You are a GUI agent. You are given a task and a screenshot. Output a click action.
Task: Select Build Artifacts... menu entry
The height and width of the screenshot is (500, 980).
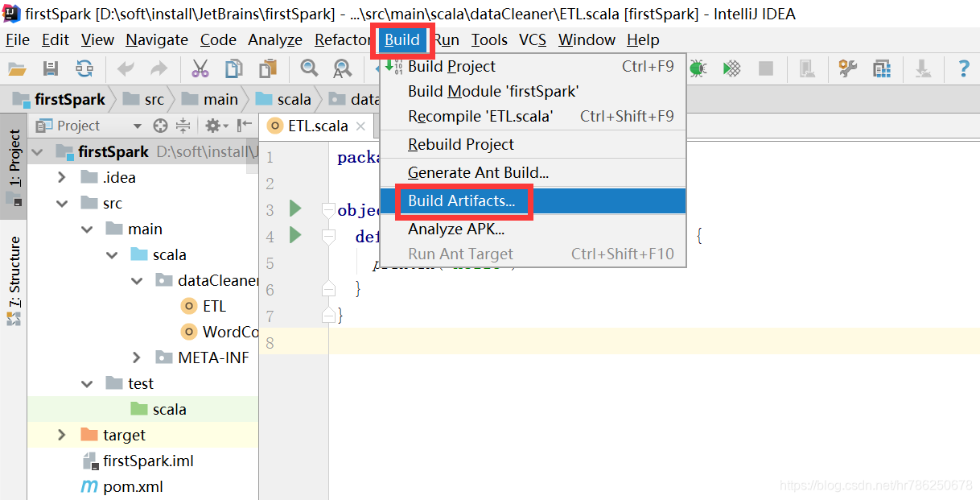533,201
